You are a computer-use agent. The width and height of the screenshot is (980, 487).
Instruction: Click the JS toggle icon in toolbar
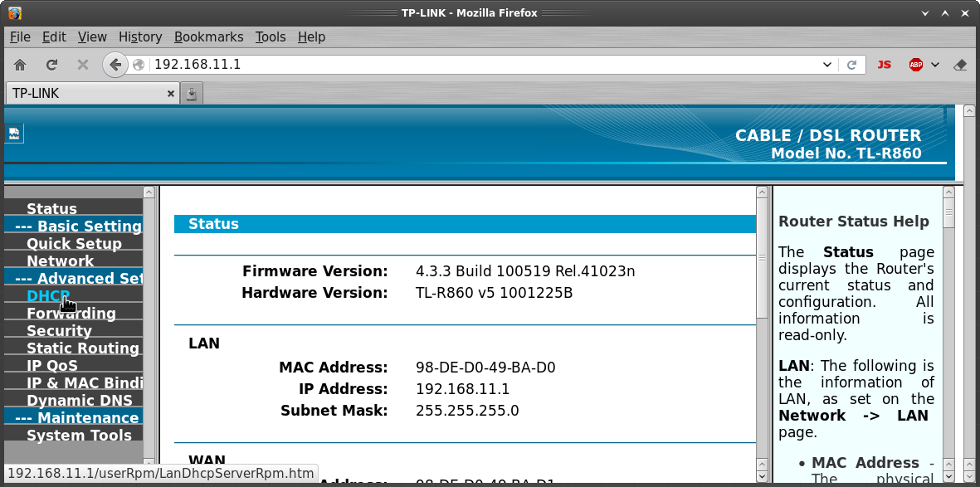(x=884, y=65)
